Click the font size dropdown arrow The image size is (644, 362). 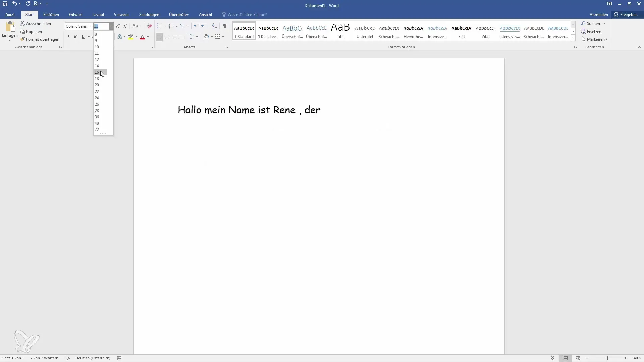point(111,26)
